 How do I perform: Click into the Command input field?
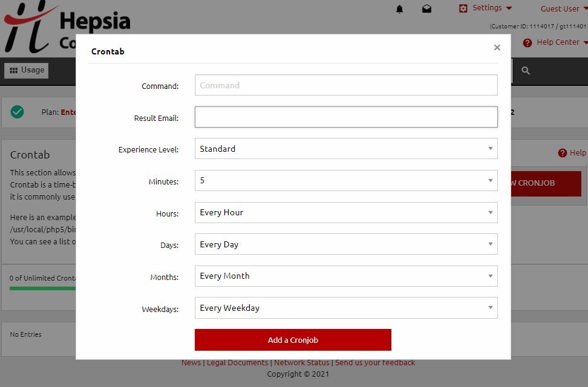click(x=345, y=85)
